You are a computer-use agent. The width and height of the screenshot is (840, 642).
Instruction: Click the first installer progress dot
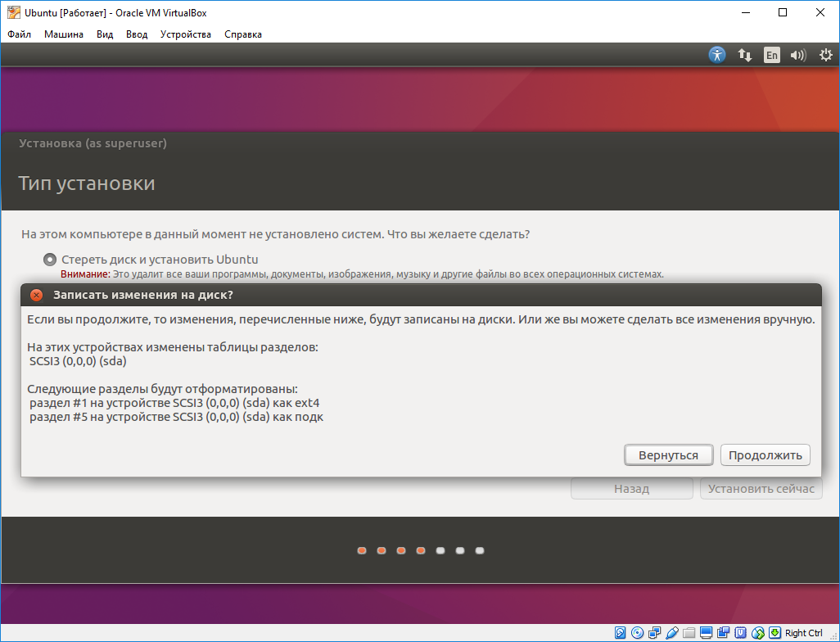pos(362,550)
